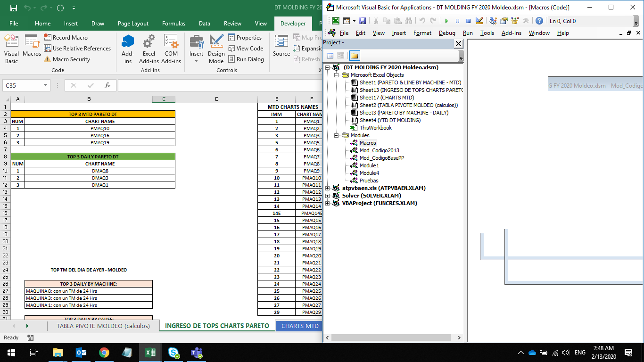Screen dimensions: 644x362
Task: Open Properties Window icon in VBA toolbar
Action: [x=504, y=21]
